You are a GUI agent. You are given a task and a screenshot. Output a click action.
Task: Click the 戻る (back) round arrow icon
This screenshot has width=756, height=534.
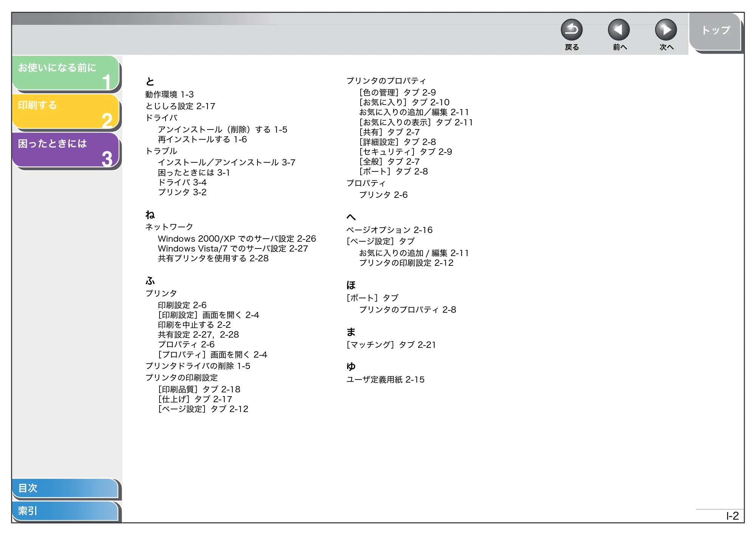[x=572, y=30]
